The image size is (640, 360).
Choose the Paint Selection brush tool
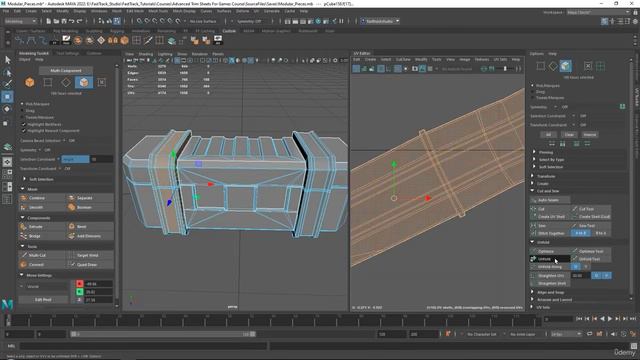7,84
